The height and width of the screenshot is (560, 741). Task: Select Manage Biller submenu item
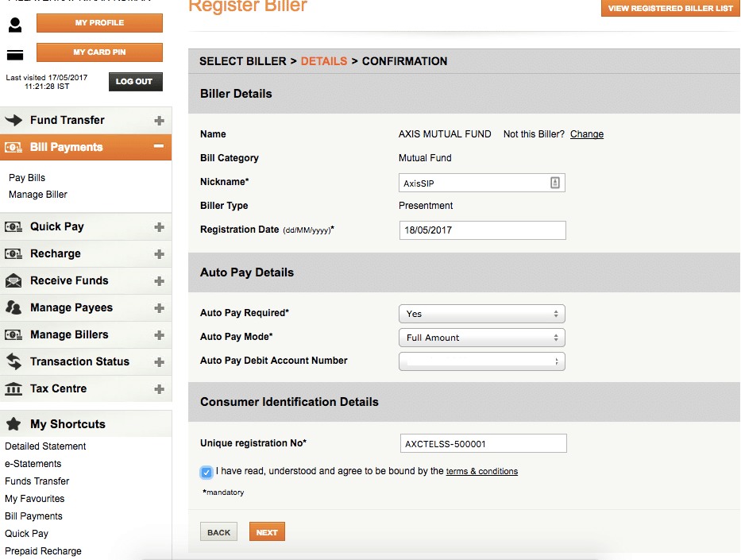pos(38,195)
